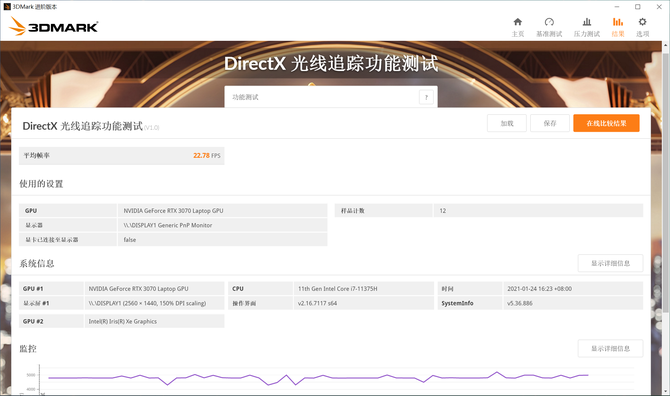Image resolution: width=670 pixels, height=396 pixels.
Task: Show system info details (显示详细信息)
Action: point(610,263)
